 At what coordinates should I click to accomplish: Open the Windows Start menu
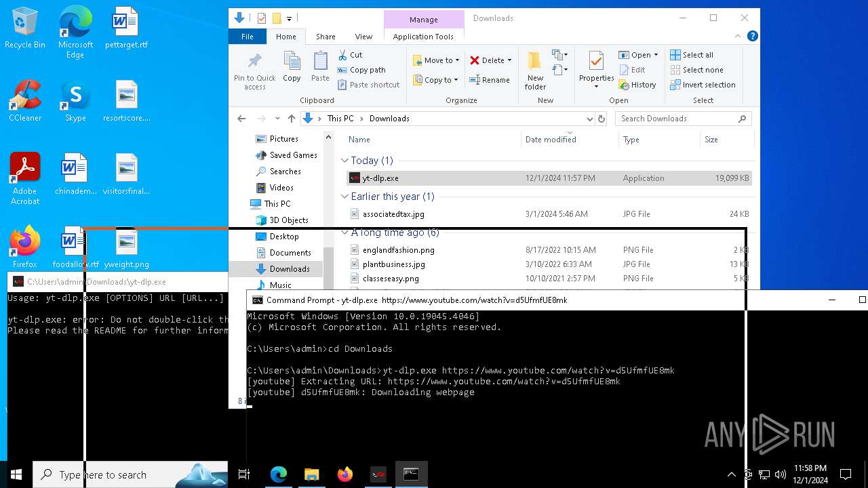pyautogui.click(x=16, y=474)
